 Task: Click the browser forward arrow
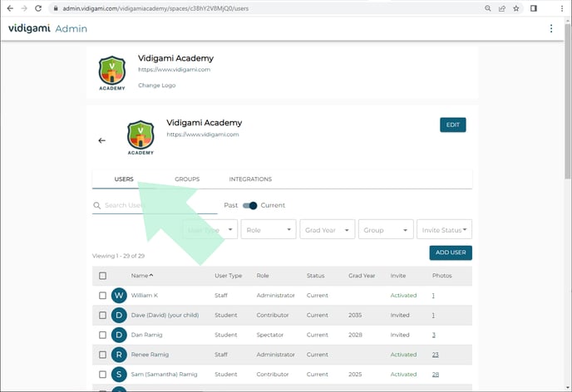point(24,8)
